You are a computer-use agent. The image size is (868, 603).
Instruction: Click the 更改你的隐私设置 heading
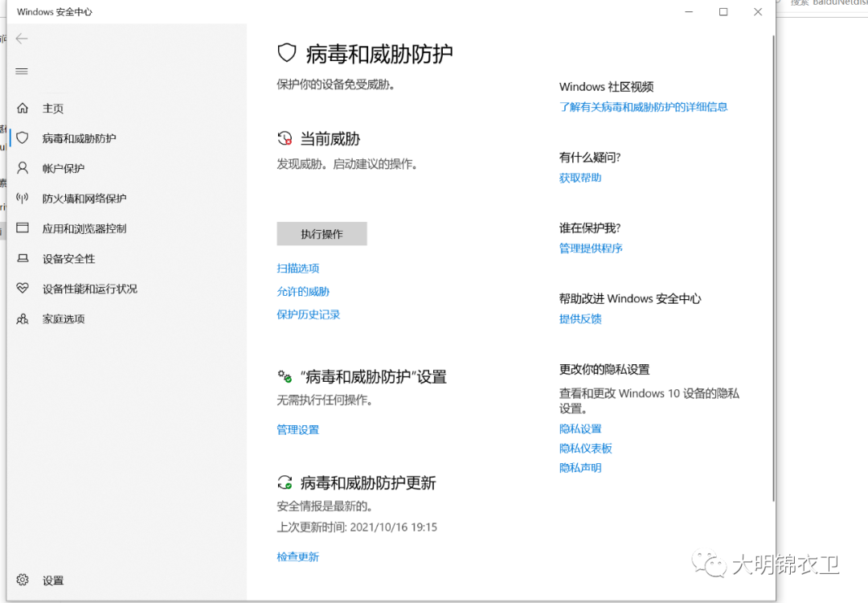pyautogui.click(x=604, y=369)
